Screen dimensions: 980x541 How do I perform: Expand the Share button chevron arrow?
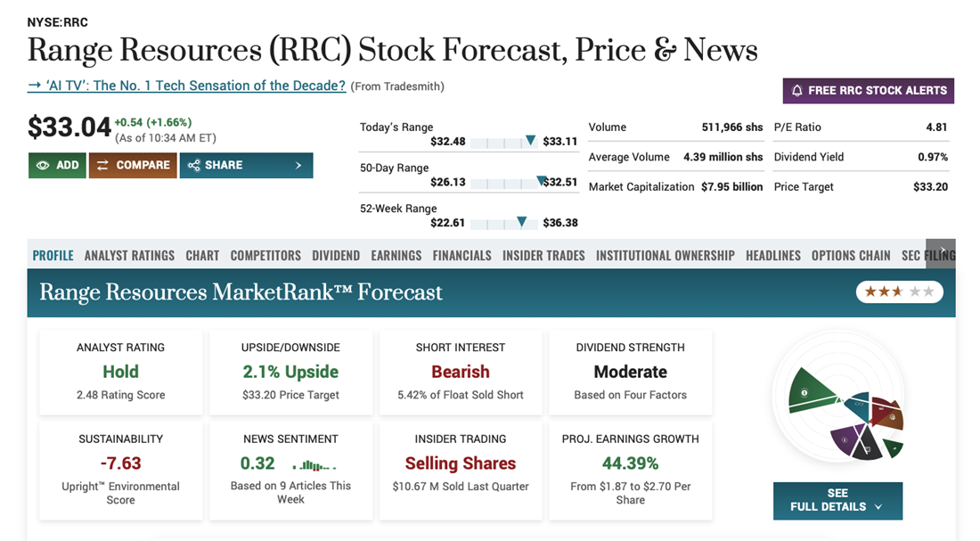pyautogui.click(x=298, y=165)
